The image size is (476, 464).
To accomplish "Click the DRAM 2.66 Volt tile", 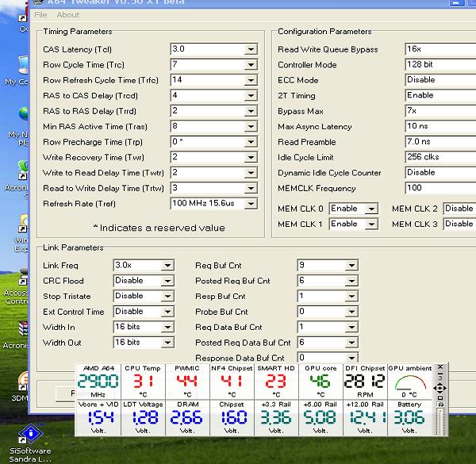I will [x=187, y=418].
